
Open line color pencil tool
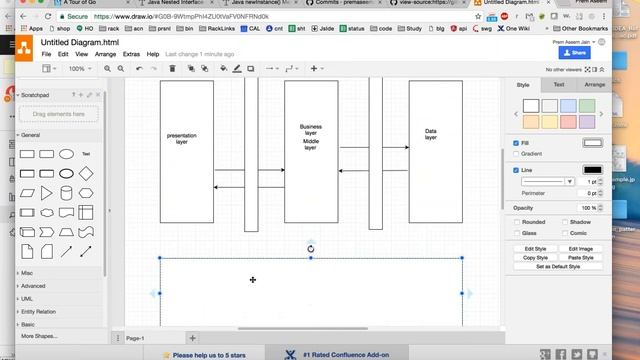click(x=237, y=69)
